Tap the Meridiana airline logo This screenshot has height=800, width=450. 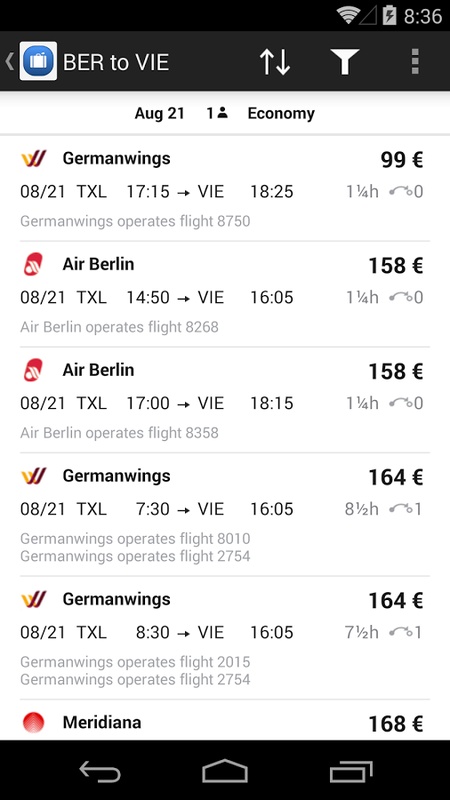pyautogui.click(x=34, y=722)
